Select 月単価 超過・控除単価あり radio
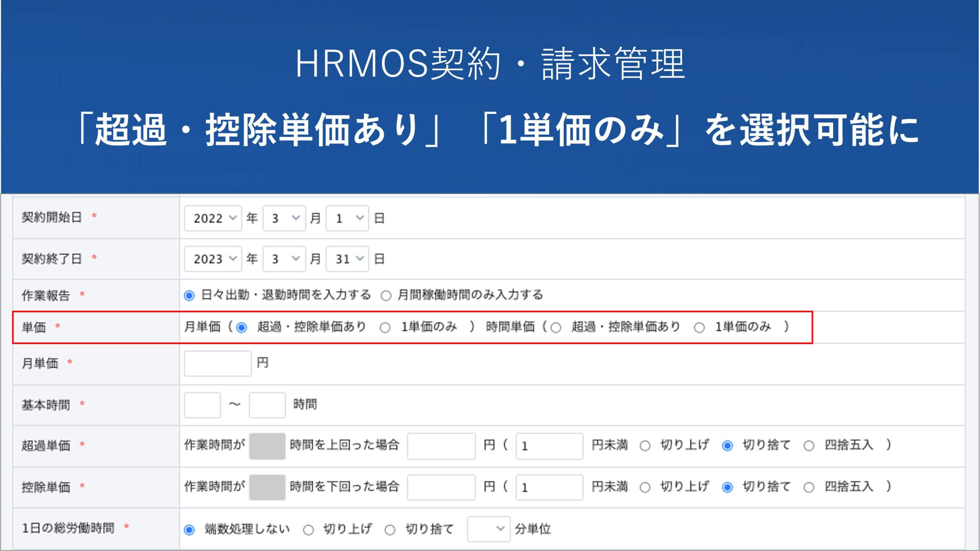This screenshot has width=980, height=551. coord(242,328)
